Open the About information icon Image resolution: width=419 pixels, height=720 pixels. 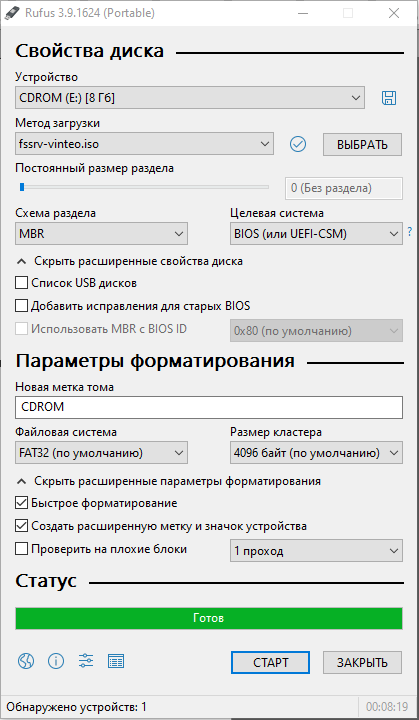(x=56, y=661)
